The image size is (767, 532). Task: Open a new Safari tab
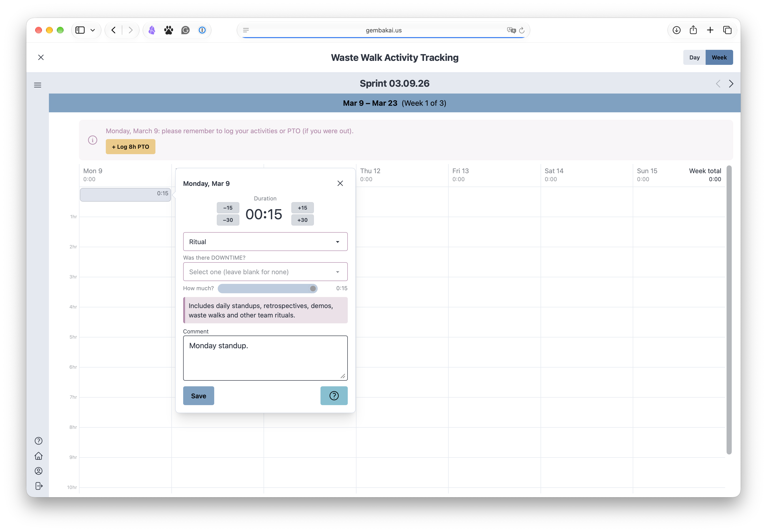coord(710,30)
